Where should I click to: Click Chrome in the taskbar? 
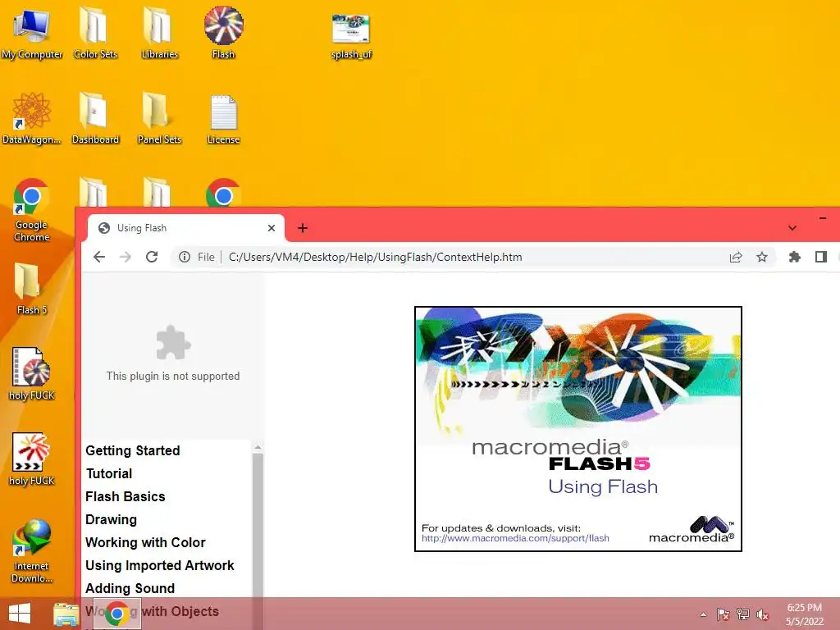(x=116, y=614)
